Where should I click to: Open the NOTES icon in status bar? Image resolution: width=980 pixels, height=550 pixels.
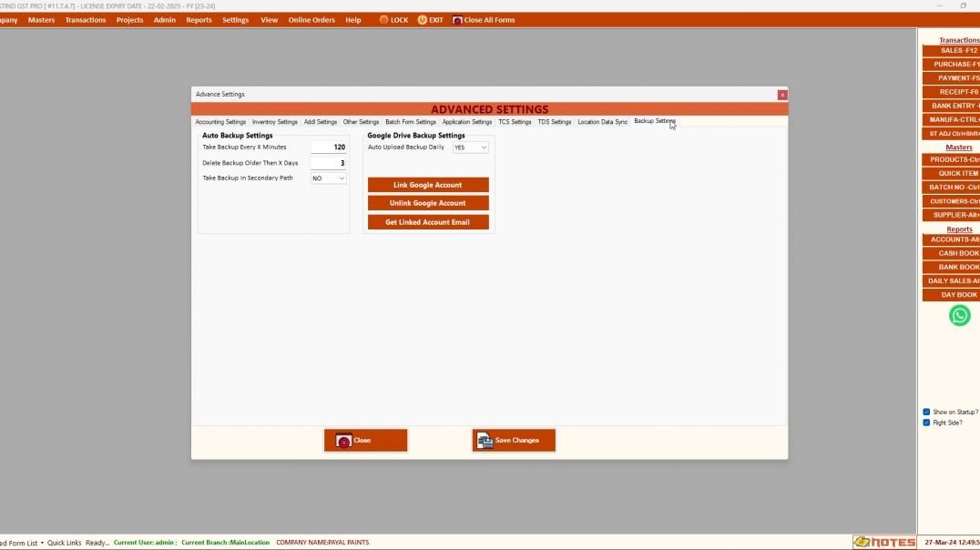pos(884,542)
